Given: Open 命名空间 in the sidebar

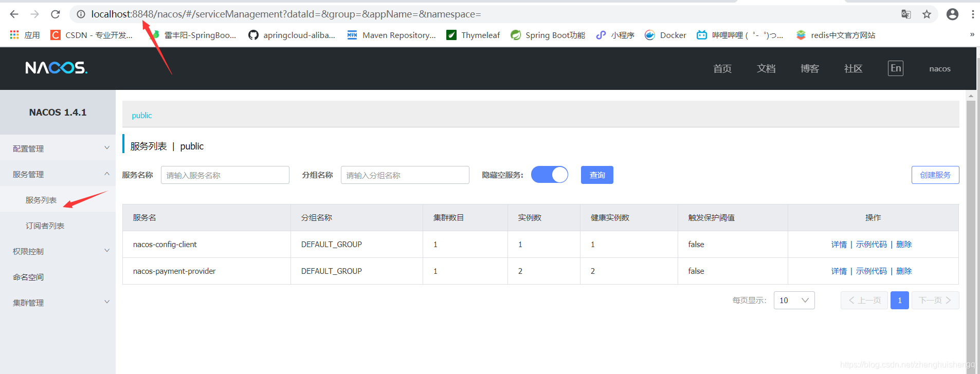Looking at the screenshot, I should point(28,277).
